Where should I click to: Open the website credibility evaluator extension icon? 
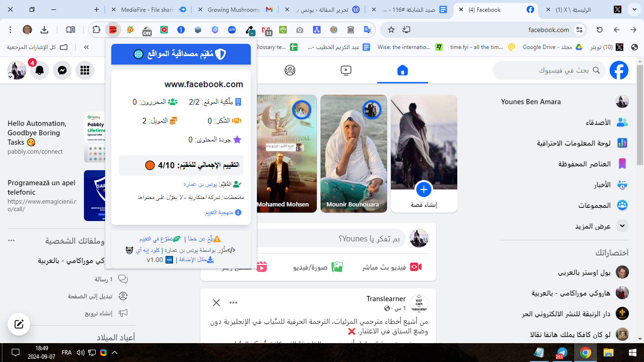coord(113,29)
